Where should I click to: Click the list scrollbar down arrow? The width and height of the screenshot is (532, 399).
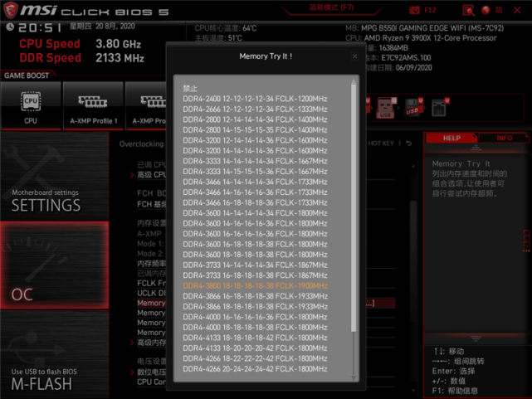354,377
